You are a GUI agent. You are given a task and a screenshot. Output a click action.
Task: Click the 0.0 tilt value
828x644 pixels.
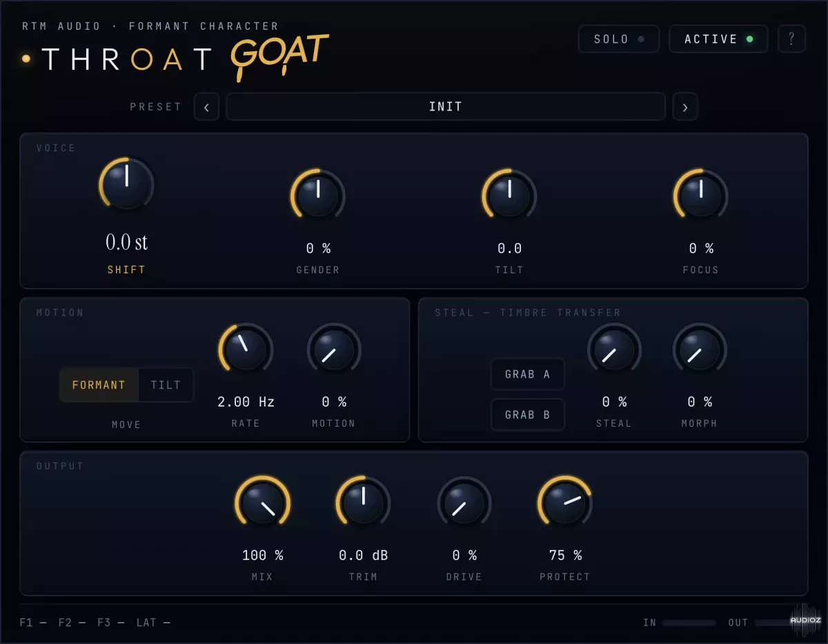coord(509,248)
